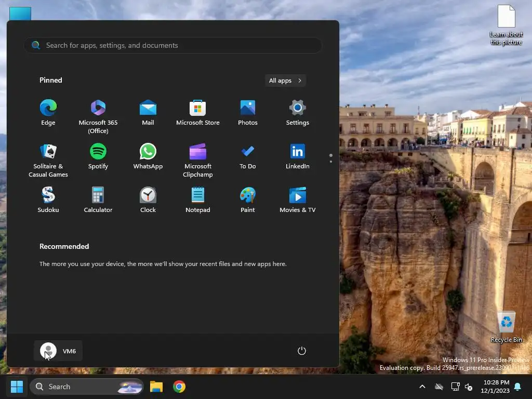Launch Google Chrome from the taskbar
532x399 pixels.
(x=179, y=387)
